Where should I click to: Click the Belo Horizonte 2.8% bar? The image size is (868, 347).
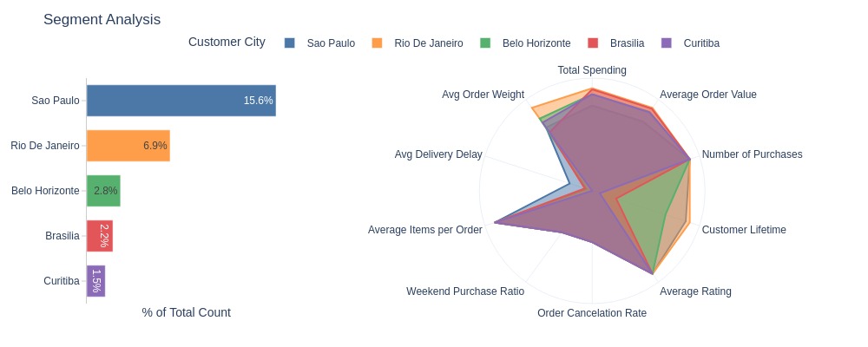[x=103, y=191]
